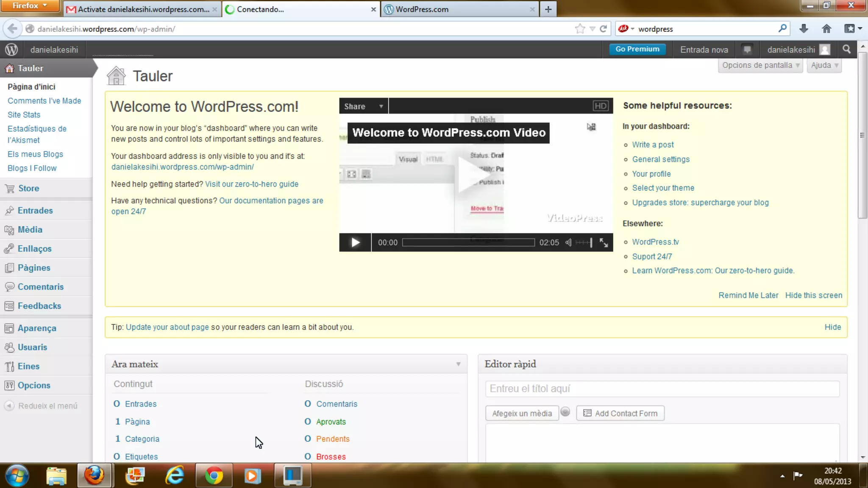Click the Pàgines icon in sidebar
The height and width of the screenshot is (488, 868).
pos(9,268)
